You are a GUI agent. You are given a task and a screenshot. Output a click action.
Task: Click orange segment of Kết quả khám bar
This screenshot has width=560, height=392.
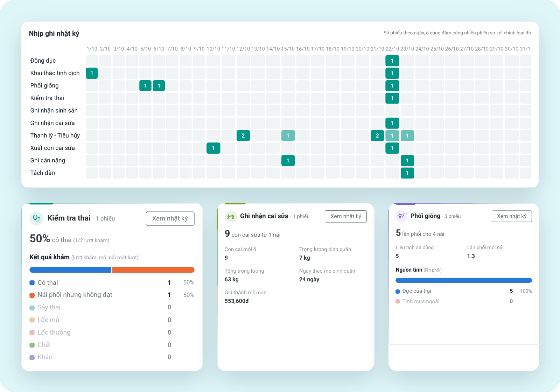click(x=153, y=269)
